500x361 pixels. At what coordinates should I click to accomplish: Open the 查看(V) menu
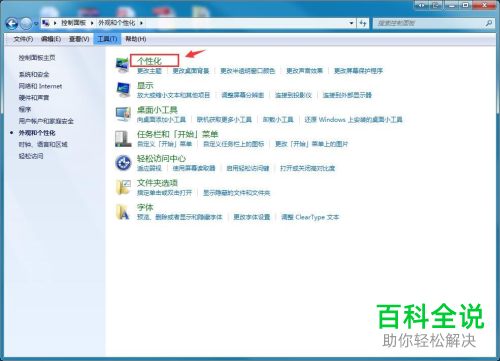(79, 39)
